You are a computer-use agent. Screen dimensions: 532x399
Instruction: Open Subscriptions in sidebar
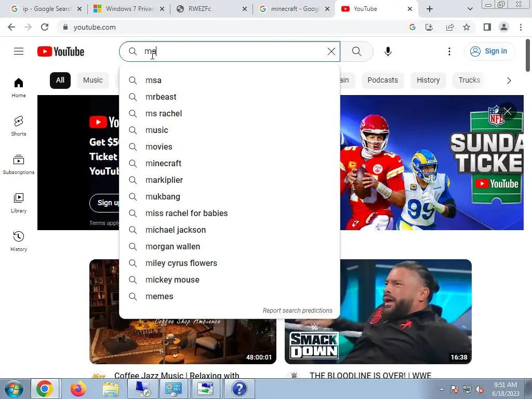click(19, 165)
